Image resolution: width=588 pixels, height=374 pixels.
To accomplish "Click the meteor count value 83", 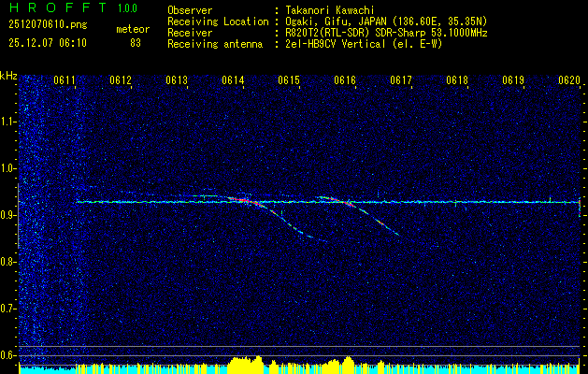I will pos(136,43).
